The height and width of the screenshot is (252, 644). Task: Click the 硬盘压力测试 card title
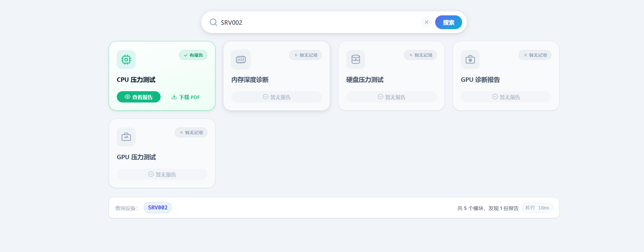365,80
